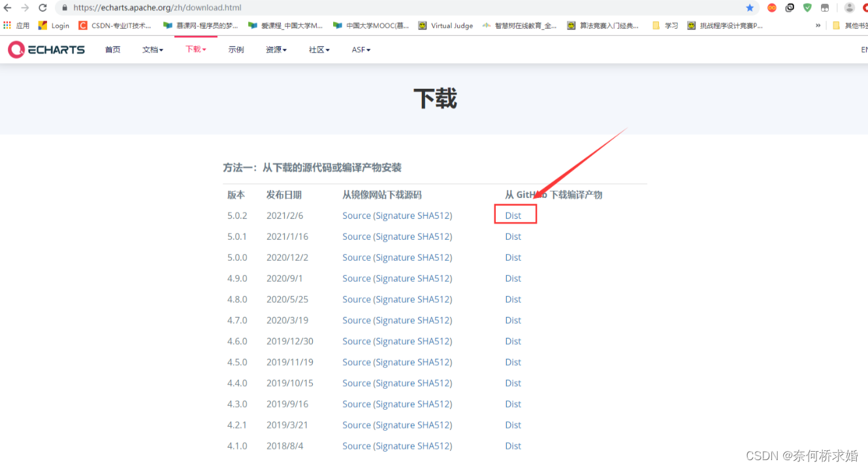
Task: Select 首页 in the navigation bar
Action: [x=112, y=49]
